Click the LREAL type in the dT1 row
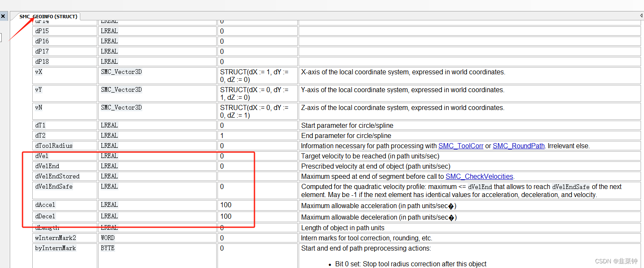This screenshot has height=268, width=644. (x=109, y=125)
